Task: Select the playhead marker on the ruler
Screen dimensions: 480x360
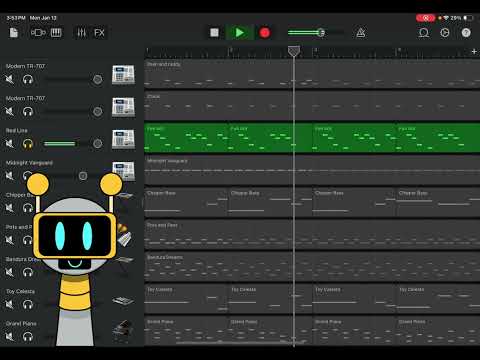Action: pyautogui.click(x=294, y=51)
